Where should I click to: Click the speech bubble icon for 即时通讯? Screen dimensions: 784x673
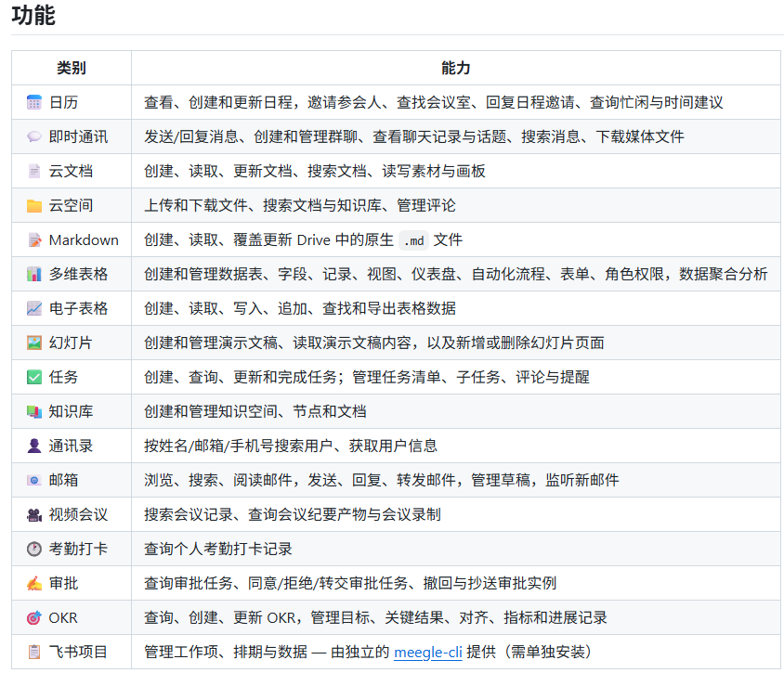[x=34, y=136]
